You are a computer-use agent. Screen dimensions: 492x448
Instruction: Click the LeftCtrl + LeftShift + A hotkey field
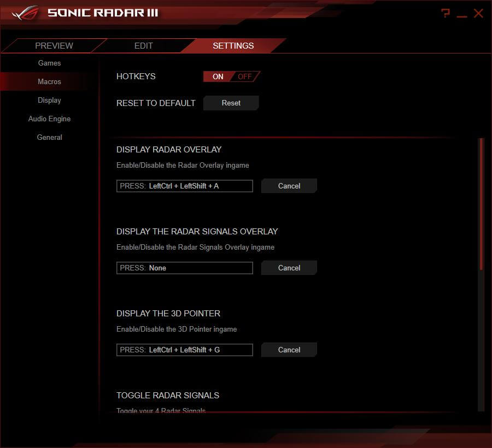click(185, 186)
